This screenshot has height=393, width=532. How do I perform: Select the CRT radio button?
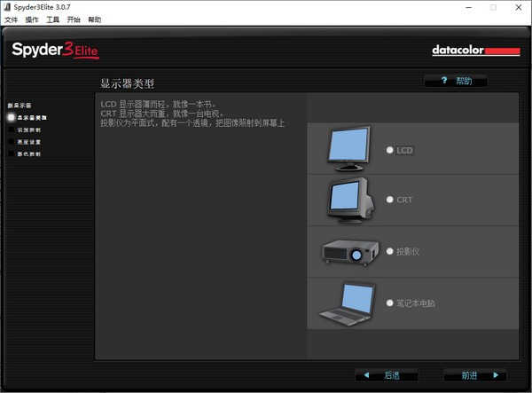[x=389, y=200]
